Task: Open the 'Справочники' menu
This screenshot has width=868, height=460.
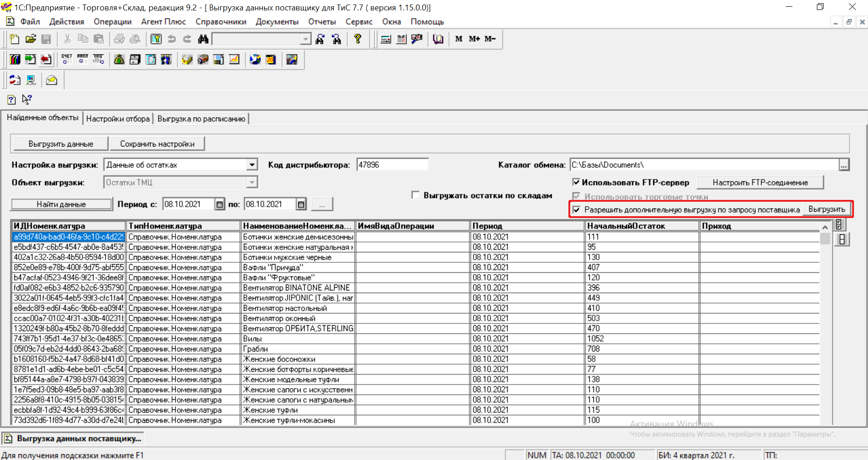Action: 221,22
